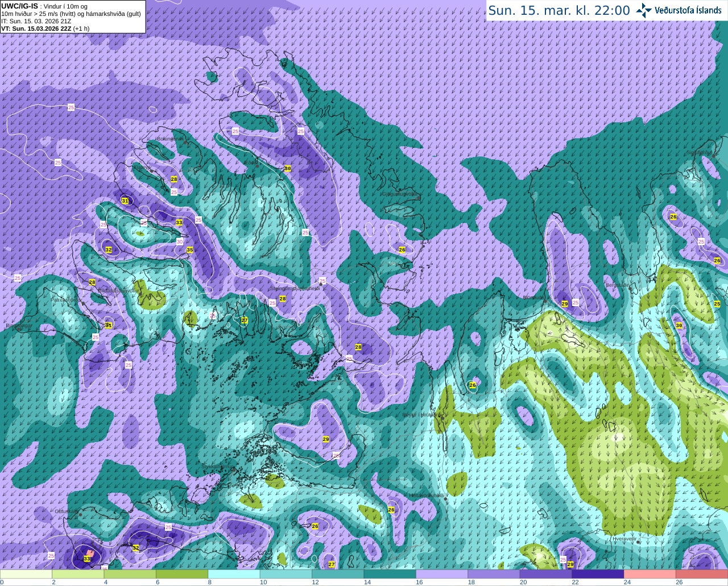Click the yellow 32 marker east of Gufuskálar
The height and width of the screenshot is (586, 728).
click(x=135, y=548)
